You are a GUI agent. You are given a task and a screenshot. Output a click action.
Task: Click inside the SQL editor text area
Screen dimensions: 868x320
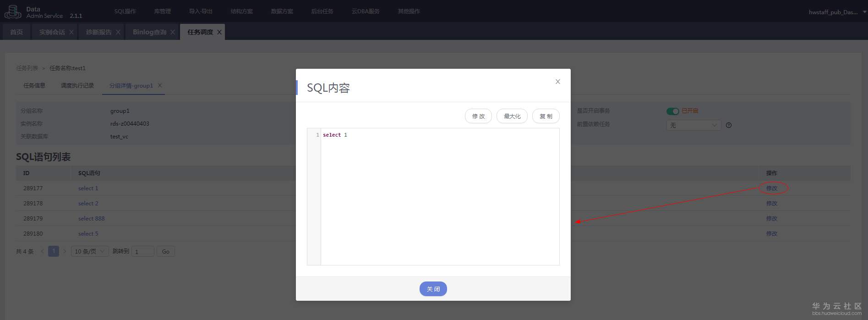tap(440, 197)
